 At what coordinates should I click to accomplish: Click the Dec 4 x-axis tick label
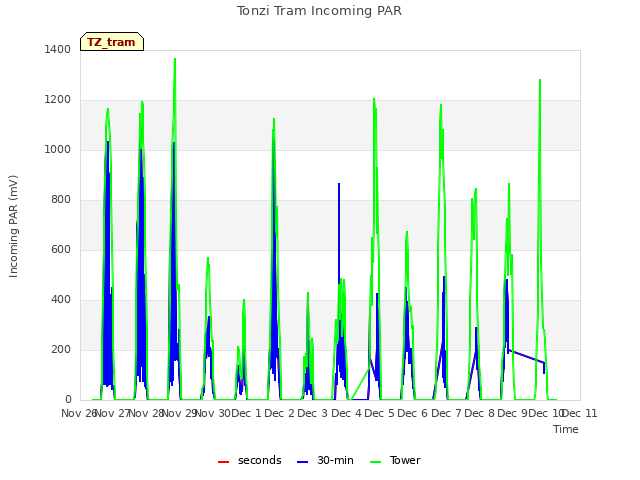pos(346,413)
